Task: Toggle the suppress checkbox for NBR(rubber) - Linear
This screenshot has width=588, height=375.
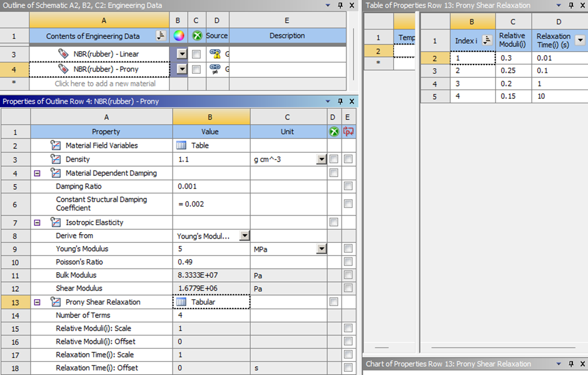Action: [196, 54]
